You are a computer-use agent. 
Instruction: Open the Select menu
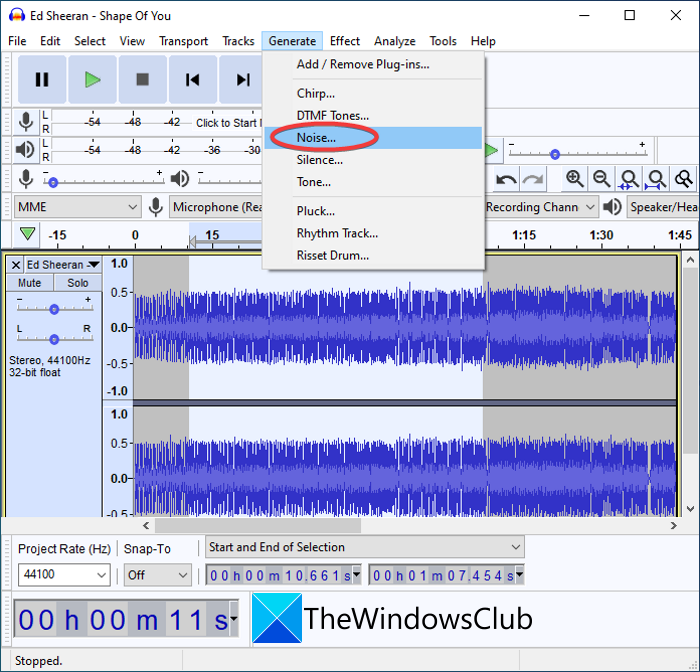(90, 41)
